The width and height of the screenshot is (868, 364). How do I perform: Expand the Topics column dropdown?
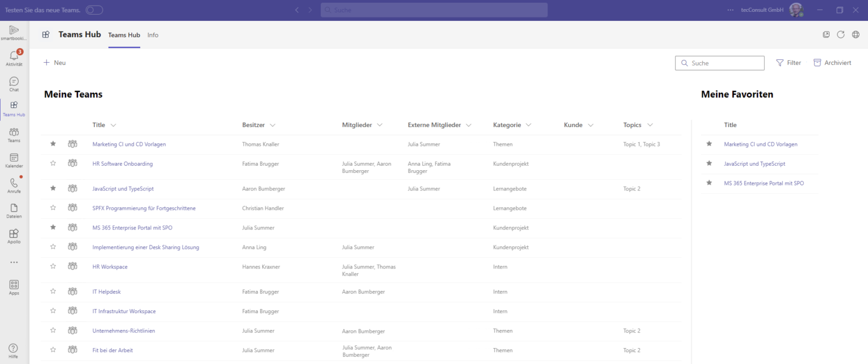[650, 125]
